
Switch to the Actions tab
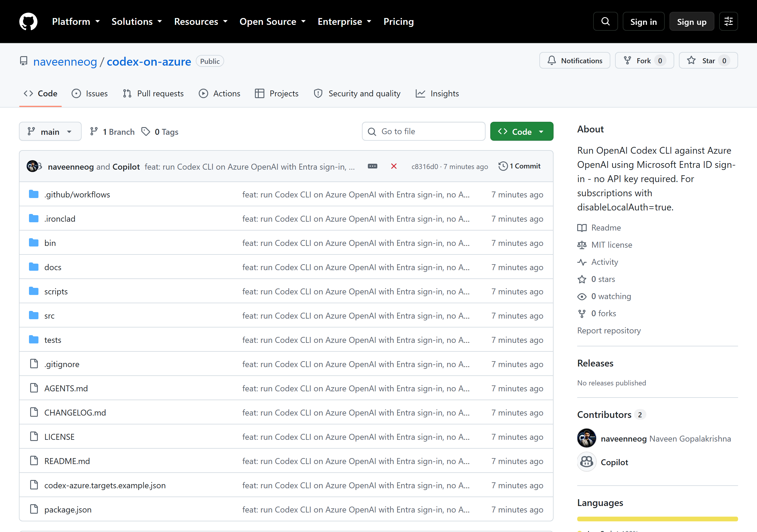(x=220, y=94)
